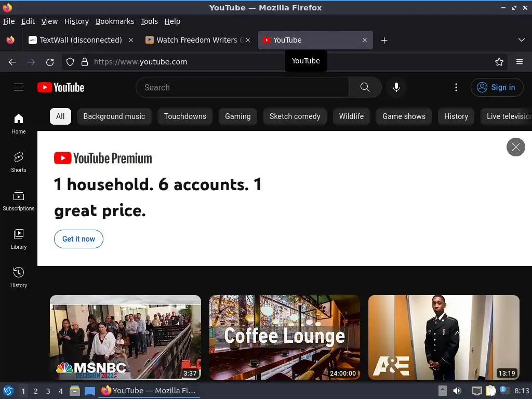
Task: Open the system tray expander arrow
Action: pos(443,391)
